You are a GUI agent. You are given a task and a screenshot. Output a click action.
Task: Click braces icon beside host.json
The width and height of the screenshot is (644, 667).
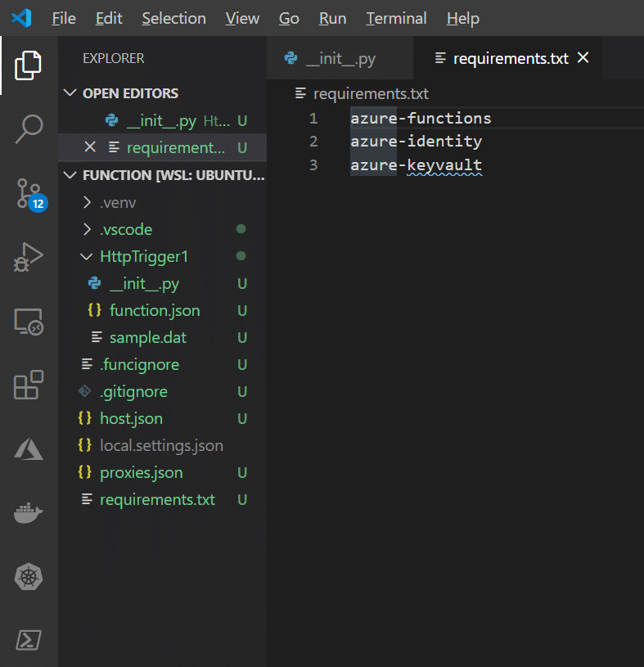[84, 418]
